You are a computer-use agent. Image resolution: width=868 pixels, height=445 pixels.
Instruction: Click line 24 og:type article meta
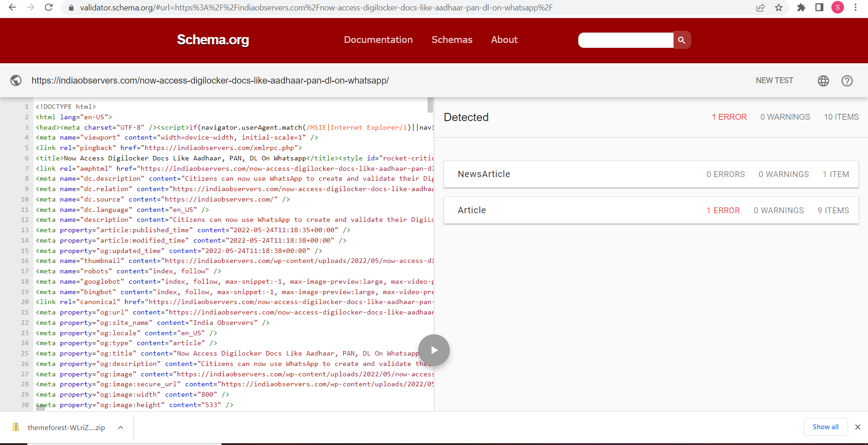(127, 343)
